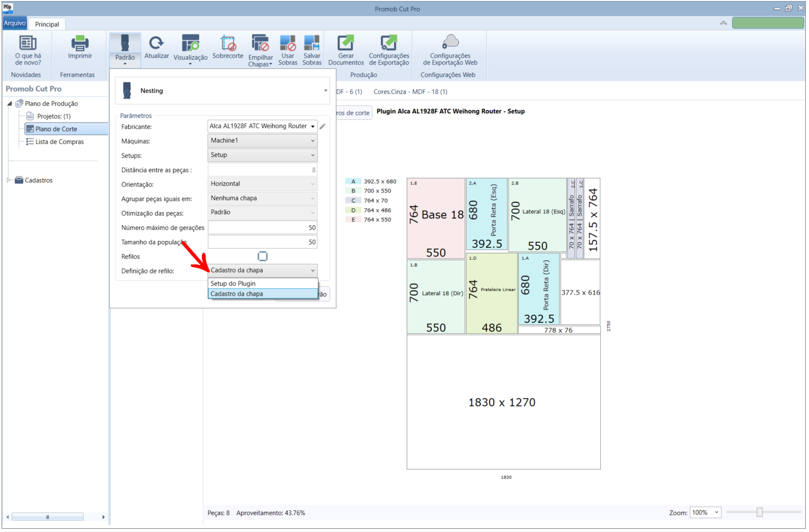Open the Zoom percentage dropdown
Screen dimensions: 809x532
coord(706,513)
